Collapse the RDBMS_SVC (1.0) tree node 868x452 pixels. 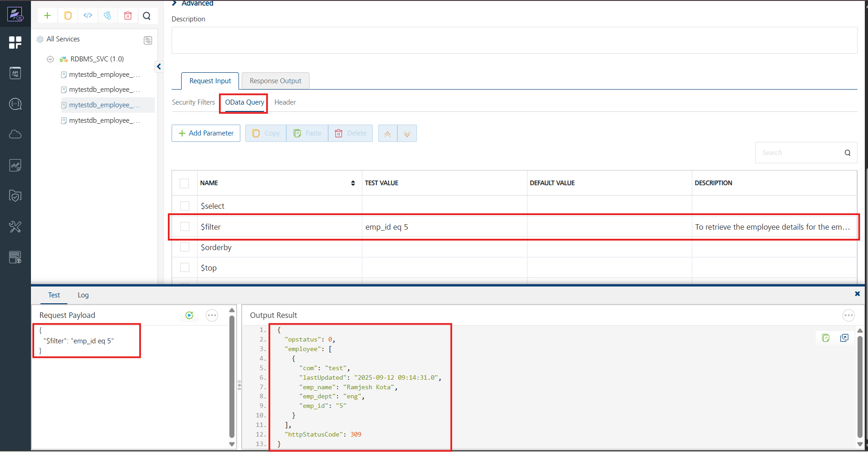click(51, 59)
